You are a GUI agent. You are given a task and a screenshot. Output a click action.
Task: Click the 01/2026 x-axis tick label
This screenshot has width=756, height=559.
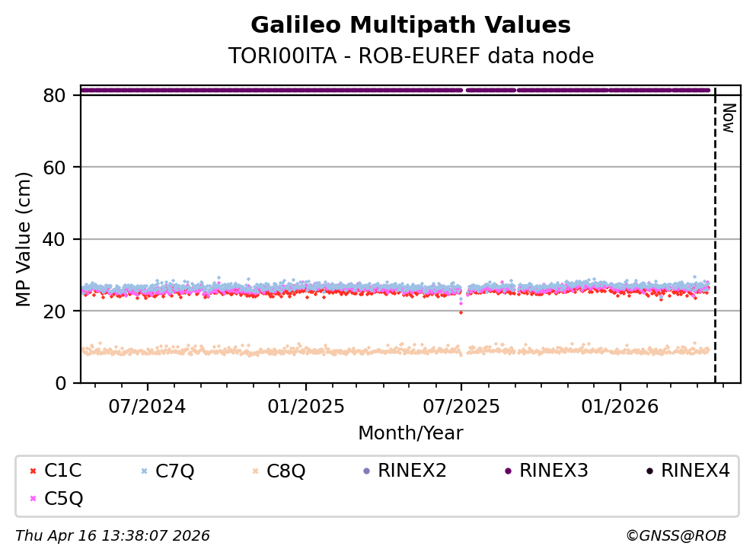pos(620,406)
